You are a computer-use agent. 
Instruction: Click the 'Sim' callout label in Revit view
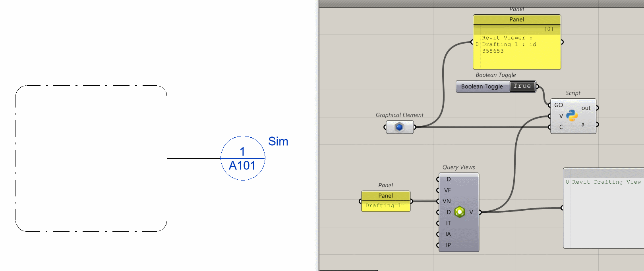[278, 141]
